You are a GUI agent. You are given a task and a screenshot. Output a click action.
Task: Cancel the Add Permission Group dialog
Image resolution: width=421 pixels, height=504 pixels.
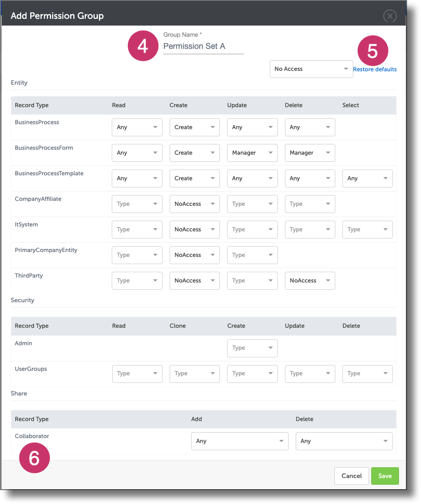pos(351,476)
